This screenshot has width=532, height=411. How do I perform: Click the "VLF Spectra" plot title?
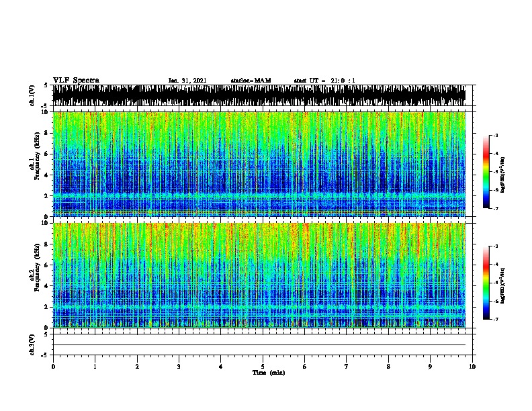point(76,81)
